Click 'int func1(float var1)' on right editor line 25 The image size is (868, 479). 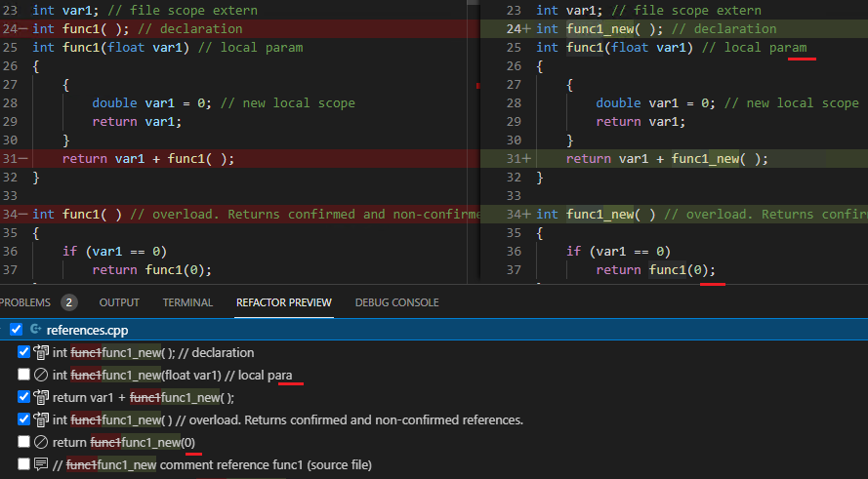tap(614, 48)
